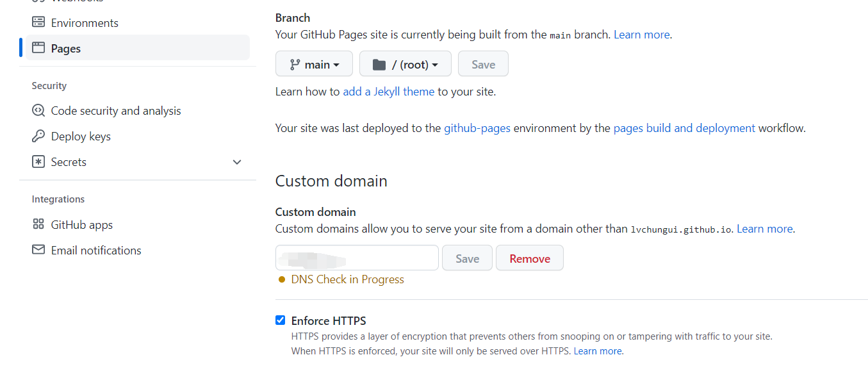868x380 pixels.
Task: Click the Remove custom domain button
Action: click(x=530, y=258)
